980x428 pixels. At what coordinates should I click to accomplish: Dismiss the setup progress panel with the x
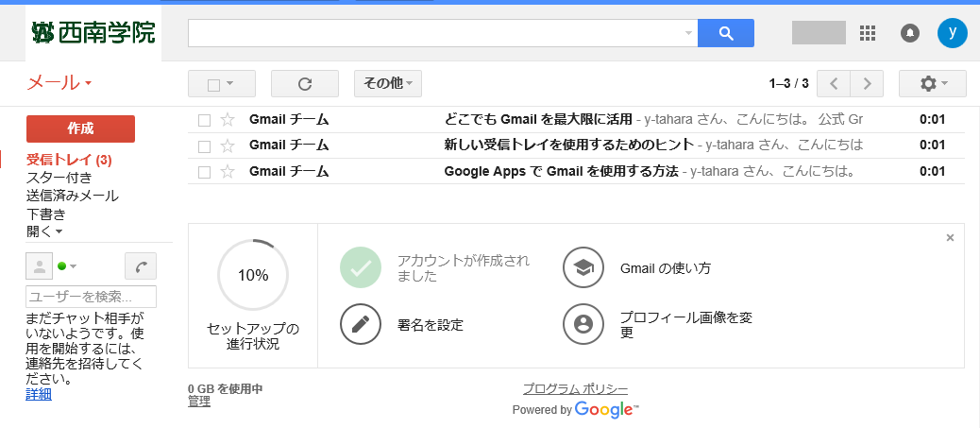click(x=950, y=238)
